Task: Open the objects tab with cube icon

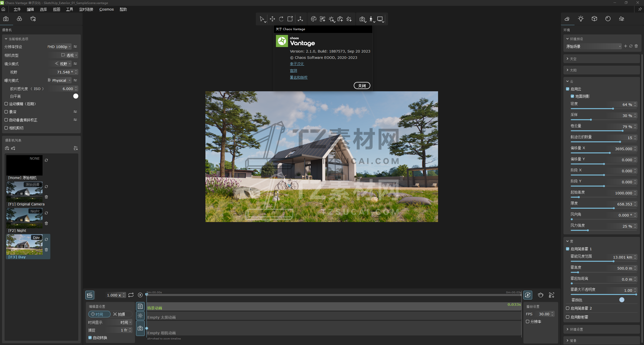Action: [594, 19]
